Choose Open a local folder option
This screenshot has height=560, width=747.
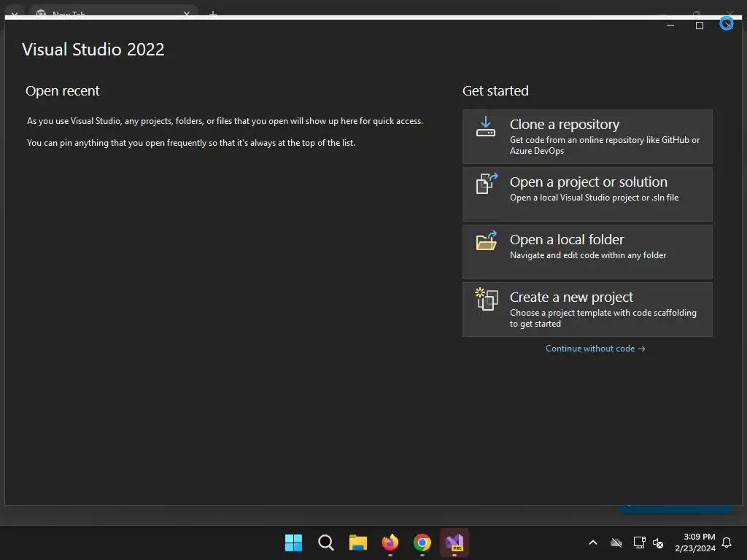point(587,252)
